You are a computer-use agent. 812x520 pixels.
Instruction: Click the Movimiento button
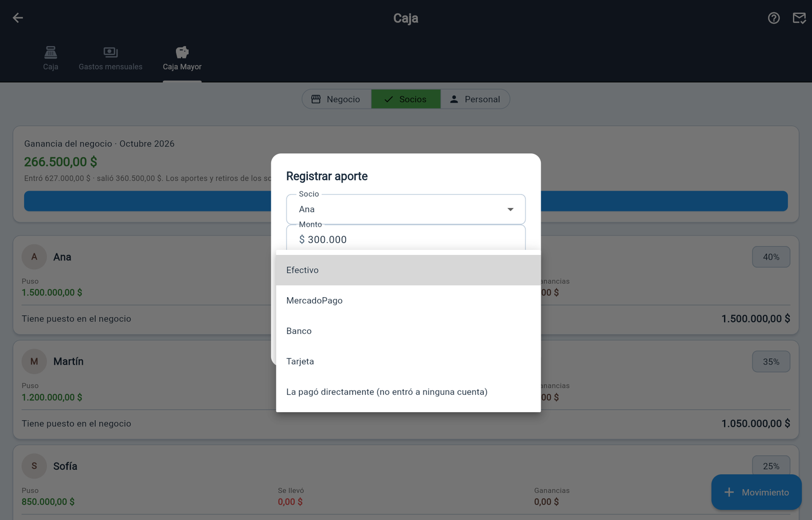756,492
